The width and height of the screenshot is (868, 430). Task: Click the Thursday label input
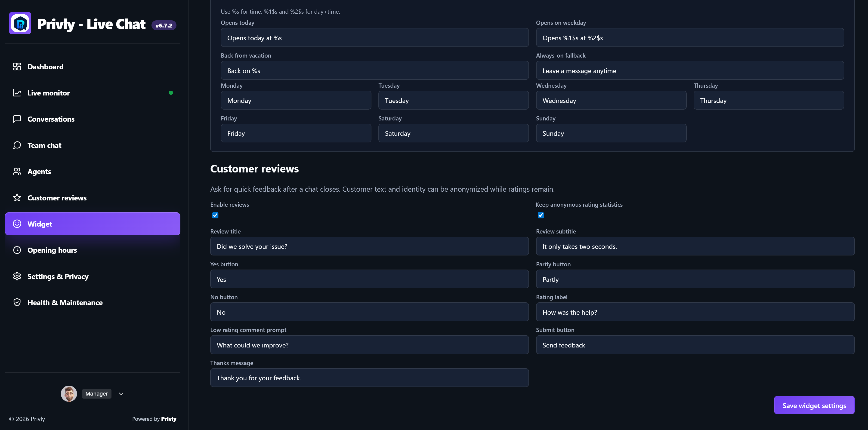[x=769, y=100]
